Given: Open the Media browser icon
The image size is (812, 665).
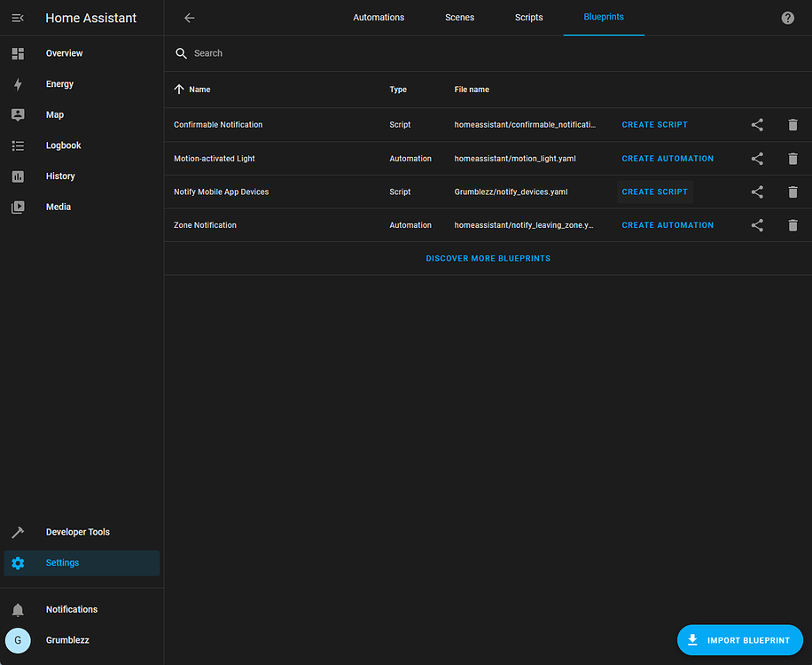Looking at the screenshot, I should point(18,207).
